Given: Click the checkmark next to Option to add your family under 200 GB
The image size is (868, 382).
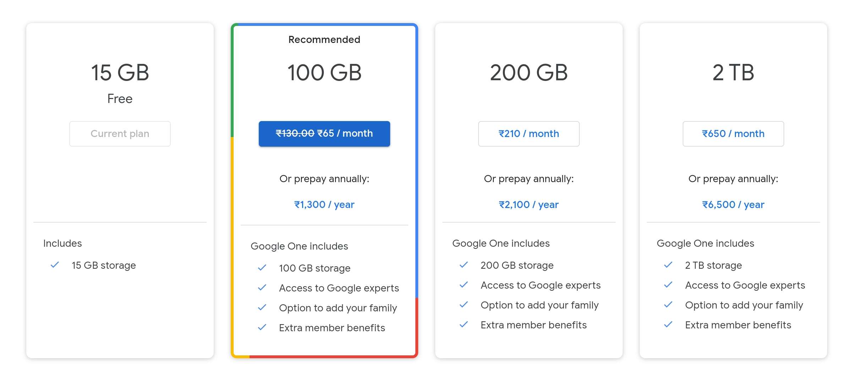Looking at the screenshot, I should (x=463, y=305).
